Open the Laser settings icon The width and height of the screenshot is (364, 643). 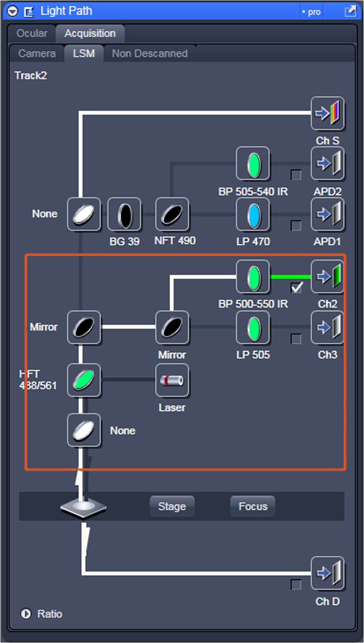(172, 380)
